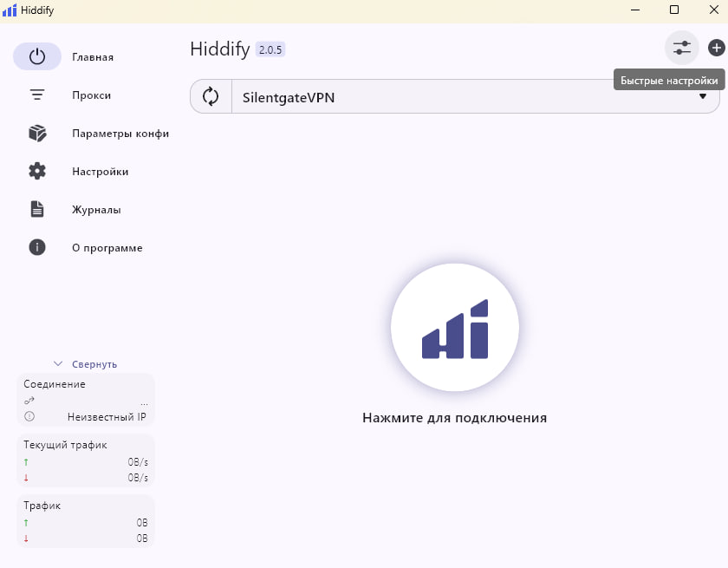Click the Текущий трафик card title
728x568 pixels.
point(65,445)
